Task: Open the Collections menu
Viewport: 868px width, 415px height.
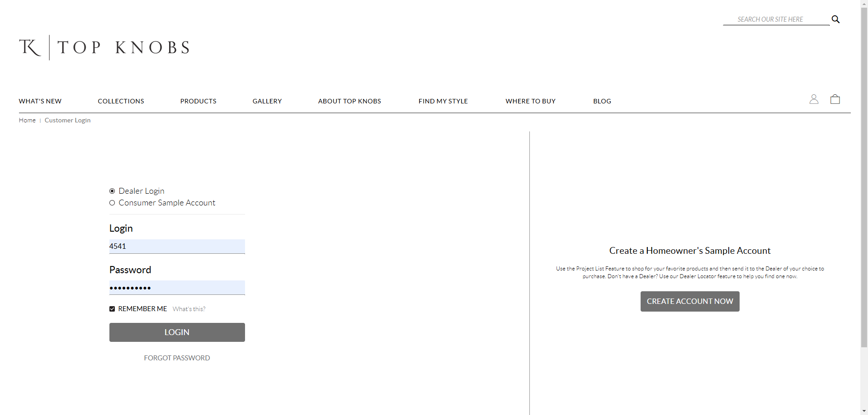Action: pyautogui.click(x=121, y=101)
